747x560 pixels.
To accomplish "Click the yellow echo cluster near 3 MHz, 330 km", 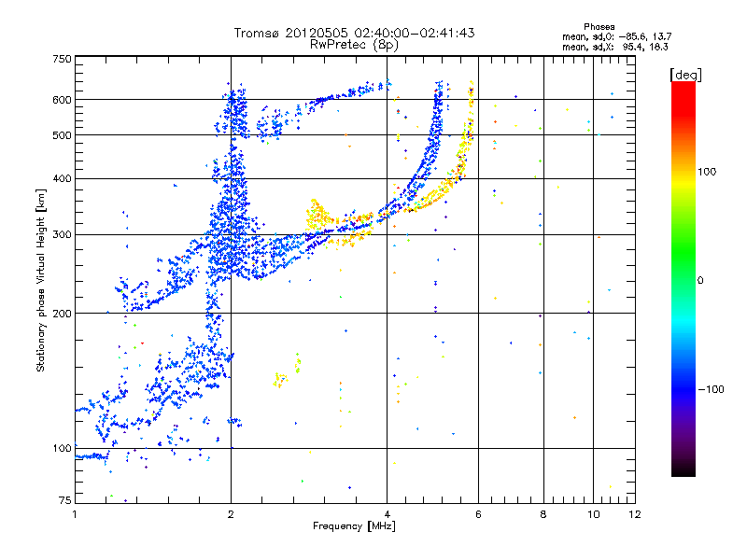I will 318,215.
